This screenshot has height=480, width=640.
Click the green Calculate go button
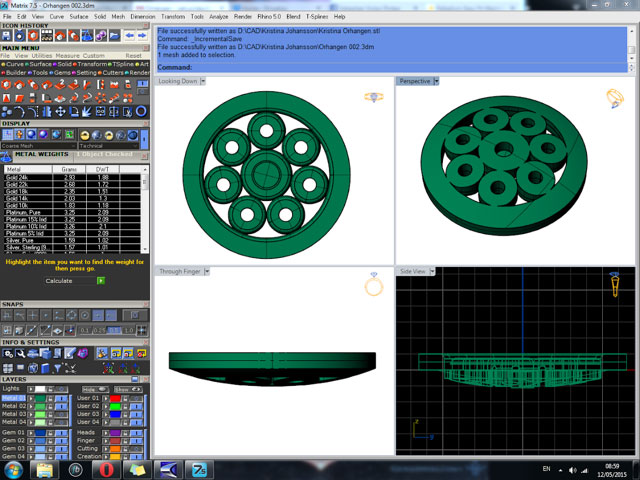[x=100, y=281]
